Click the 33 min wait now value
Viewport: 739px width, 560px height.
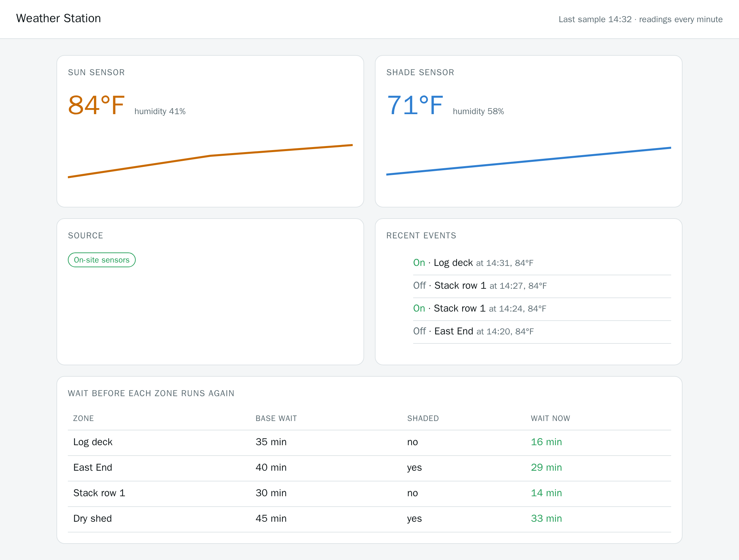pos(546,519)
